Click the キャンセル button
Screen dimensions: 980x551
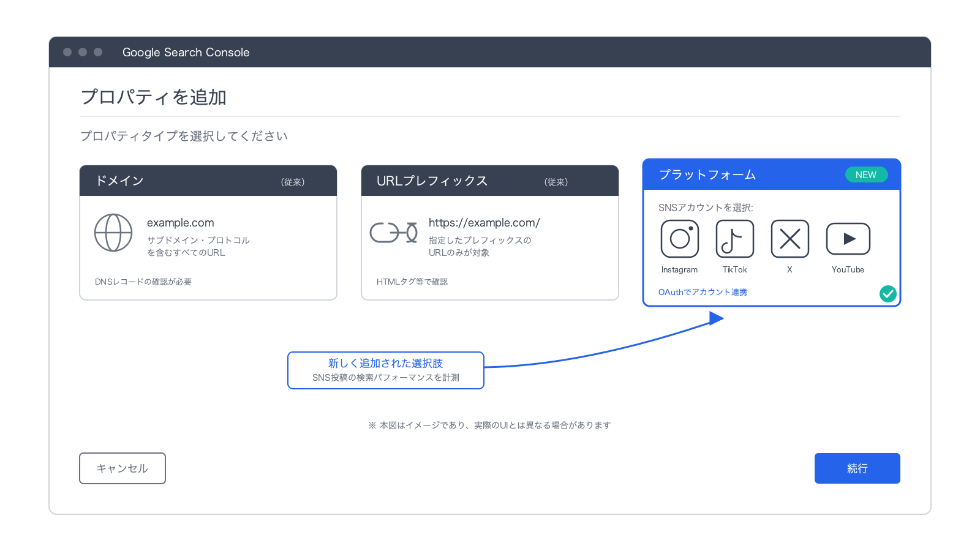(x=123, y=468)
